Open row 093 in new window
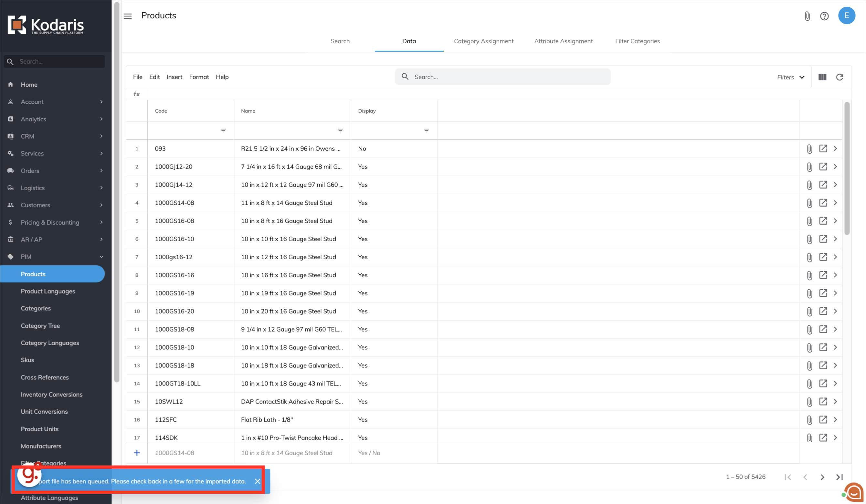The width and height of the screenshot is (866, 504). coord(823,148)
